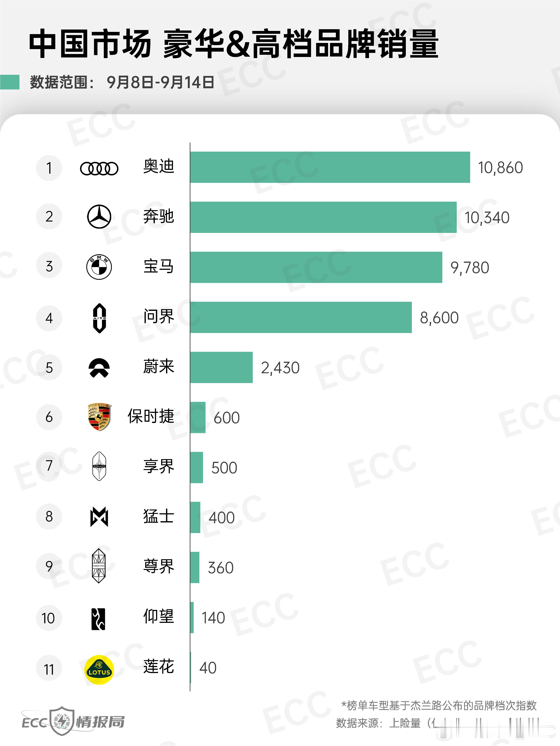
Task: Click the rank 10 number circle
Action: click(49, 618)
